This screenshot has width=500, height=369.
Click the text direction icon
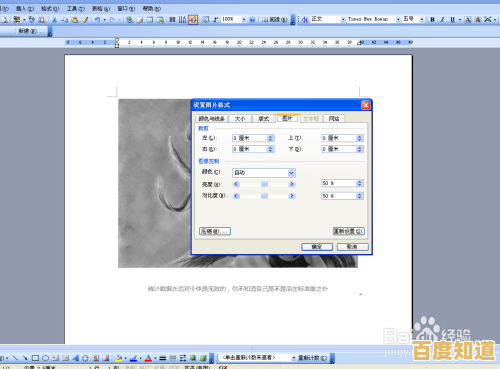click(182, 20)
